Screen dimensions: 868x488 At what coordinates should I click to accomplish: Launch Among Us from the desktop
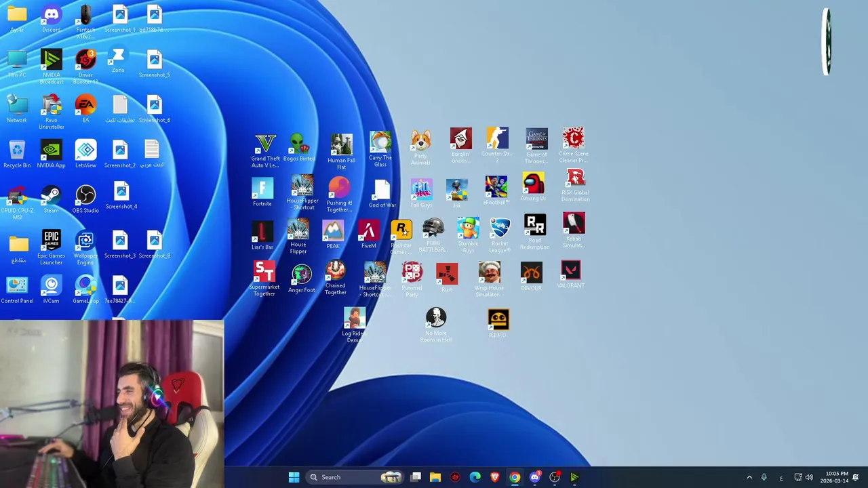pyautogui.click(x=533, y=187)
